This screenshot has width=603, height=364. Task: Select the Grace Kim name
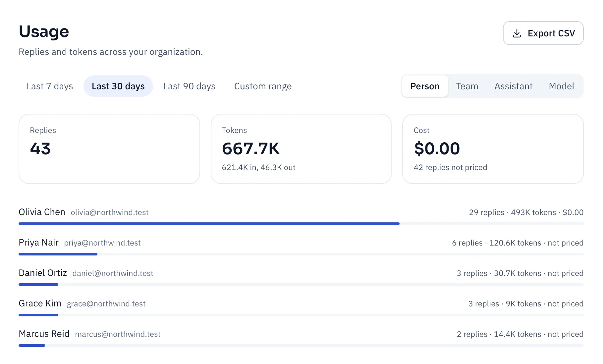[40, 303]
